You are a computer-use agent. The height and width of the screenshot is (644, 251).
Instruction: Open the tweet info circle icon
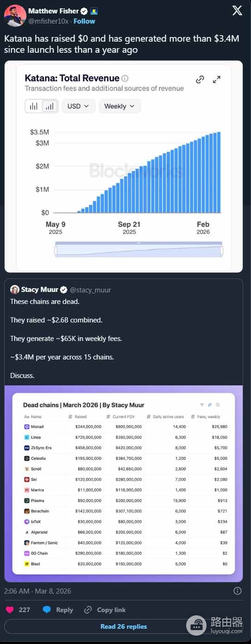coord(238,591)
